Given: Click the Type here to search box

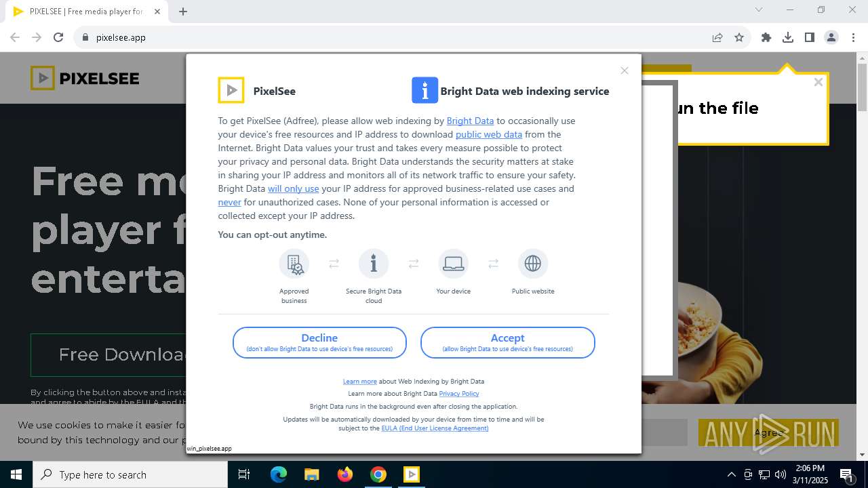Looking at the screenshot, I should point(130,474).
